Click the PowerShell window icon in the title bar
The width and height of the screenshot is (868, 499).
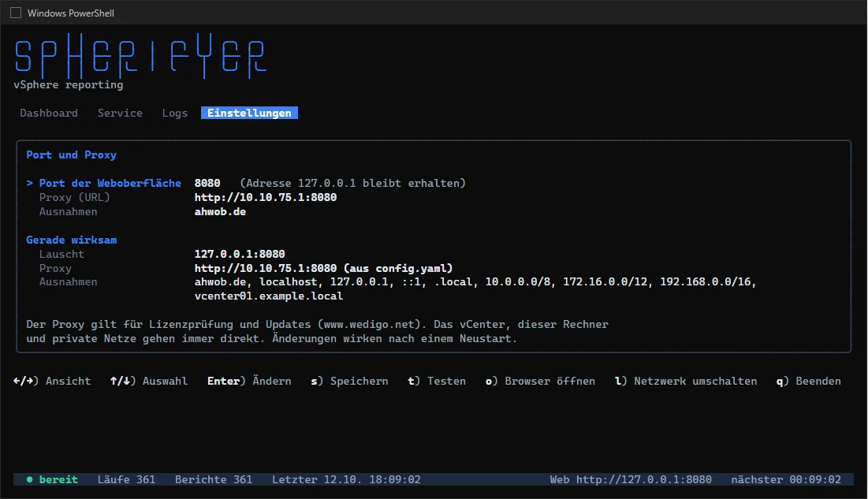click(16, 13)
